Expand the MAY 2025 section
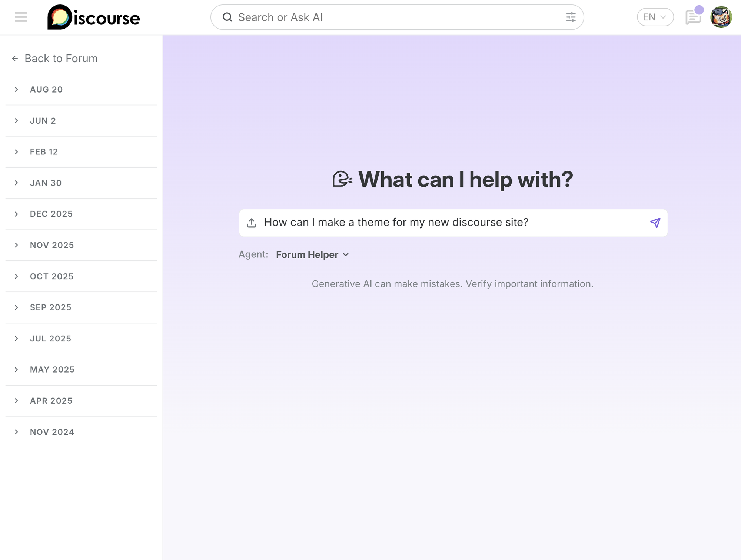 pos(81,370)
